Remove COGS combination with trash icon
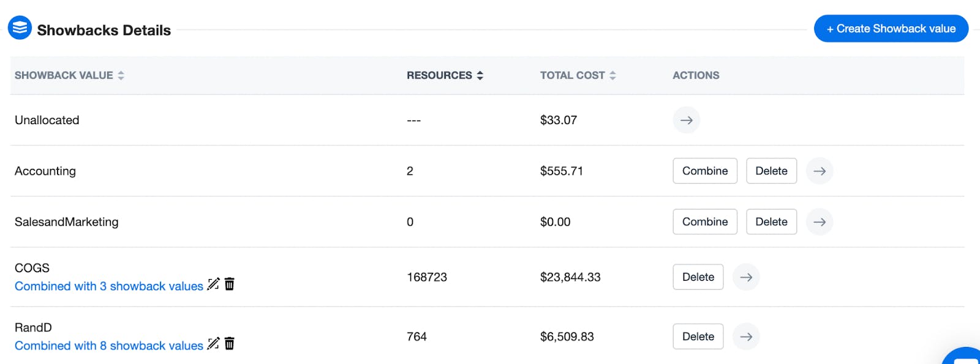The height and width of the screenshot is (364, 980). 230,284
